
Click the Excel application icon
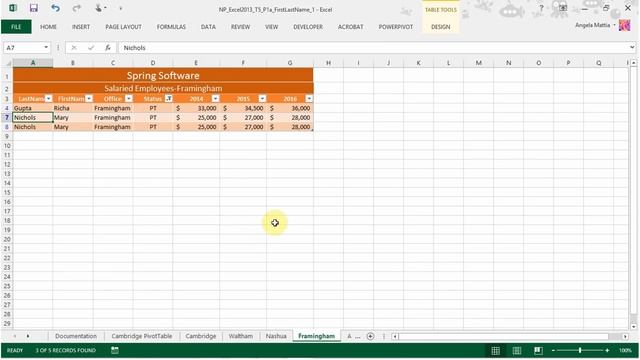point(13,8)
